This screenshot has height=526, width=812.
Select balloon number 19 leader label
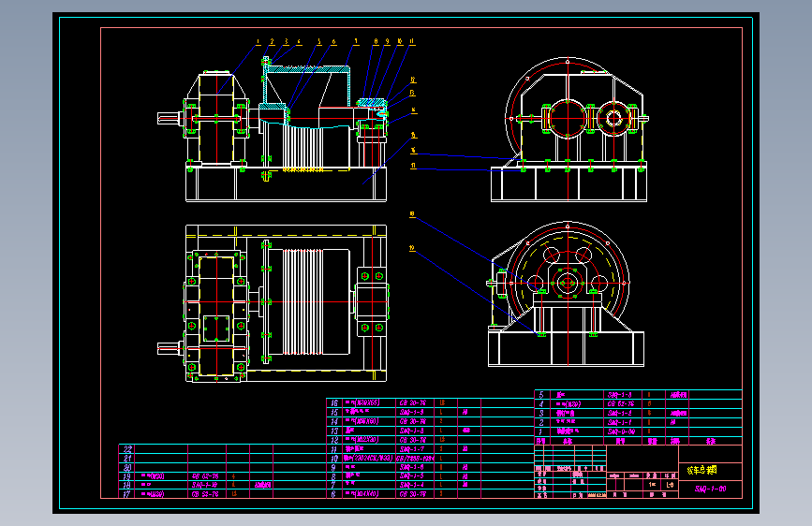click(x=412, y=249)
